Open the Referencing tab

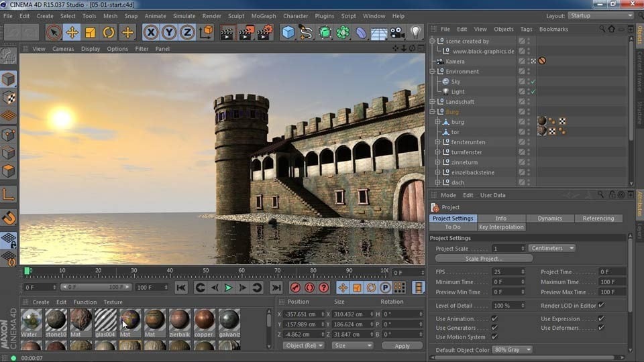598,219
